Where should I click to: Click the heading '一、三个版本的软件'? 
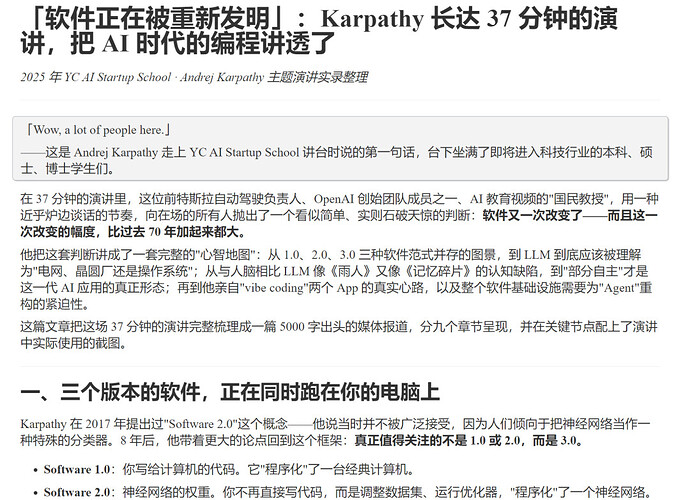(x=230, y=392)
